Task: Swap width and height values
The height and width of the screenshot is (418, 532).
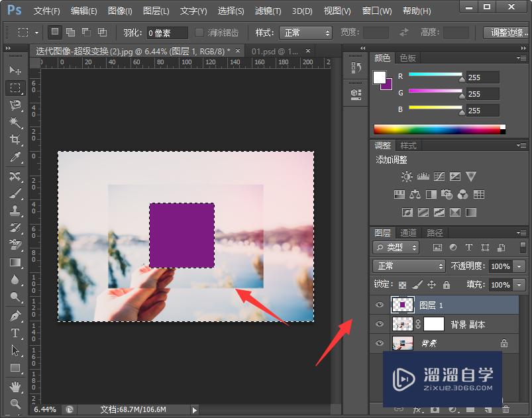Action: tap(403, 32)
